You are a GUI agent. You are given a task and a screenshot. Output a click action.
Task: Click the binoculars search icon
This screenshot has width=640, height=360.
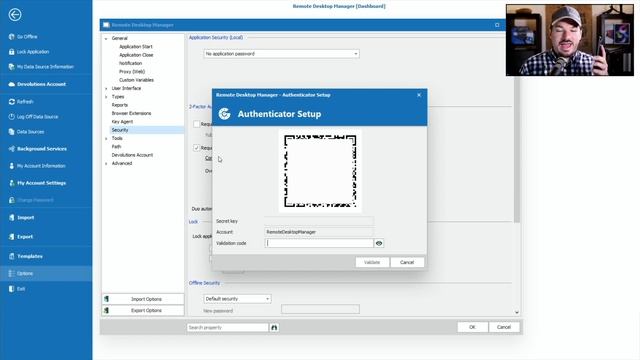click(274, 327)
